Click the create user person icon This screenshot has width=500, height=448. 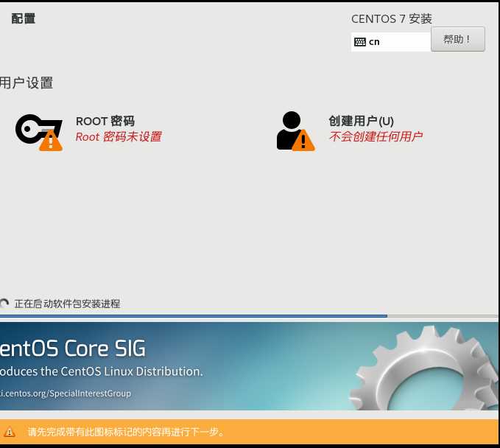pos(295,131)
